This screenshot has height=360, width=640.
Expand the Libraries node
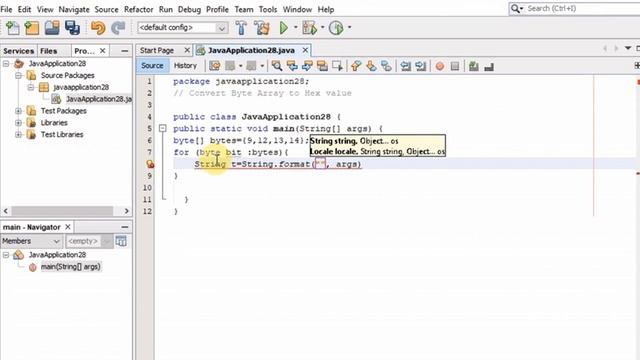click(18, 123)
